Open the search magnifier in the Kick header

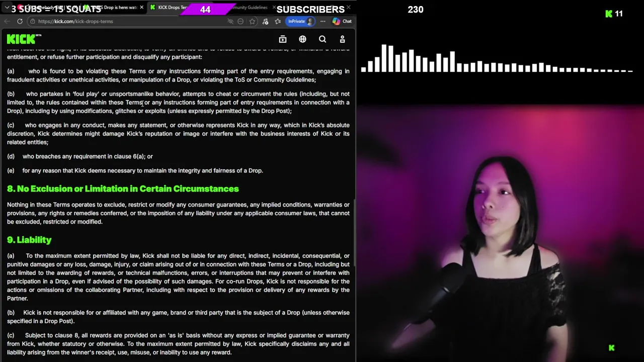pyautogui.click(x=323, y=39)
